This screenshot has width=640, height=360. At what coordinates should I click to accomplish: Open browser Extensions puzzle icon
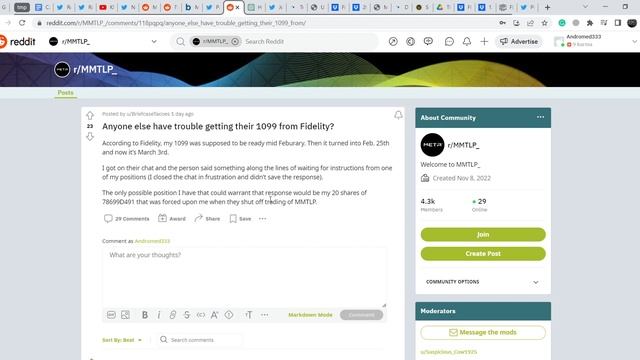(589, 23)
